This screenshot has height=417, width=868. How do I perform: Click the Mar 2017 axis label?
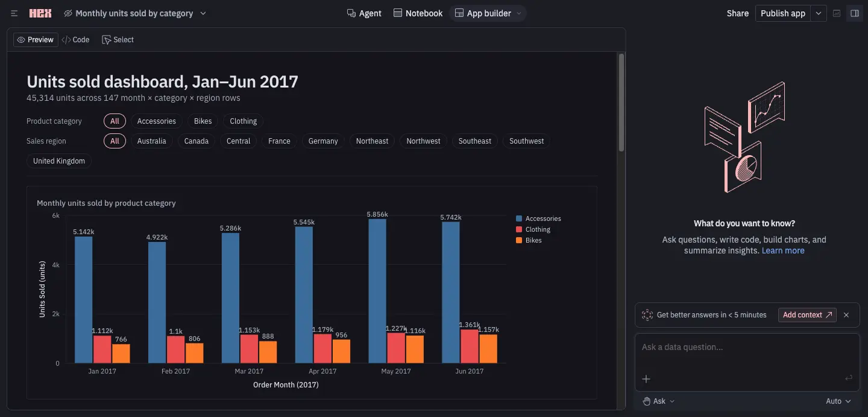coord(249,371)
